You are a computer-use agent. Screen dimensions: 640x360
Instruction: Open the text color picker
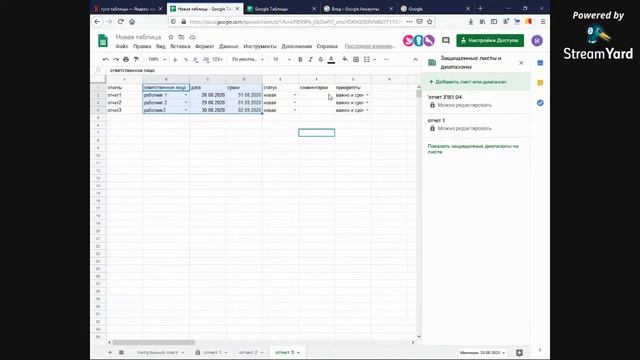click(331, 60)
